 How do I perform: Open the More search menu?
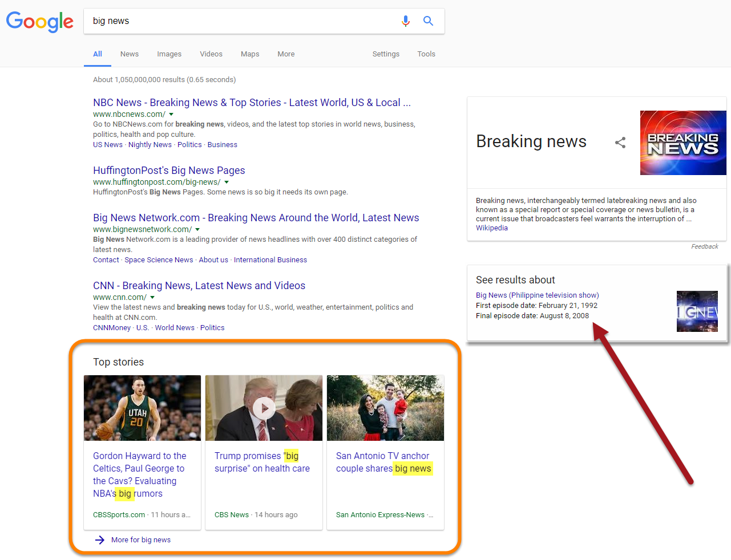(286, 54)
